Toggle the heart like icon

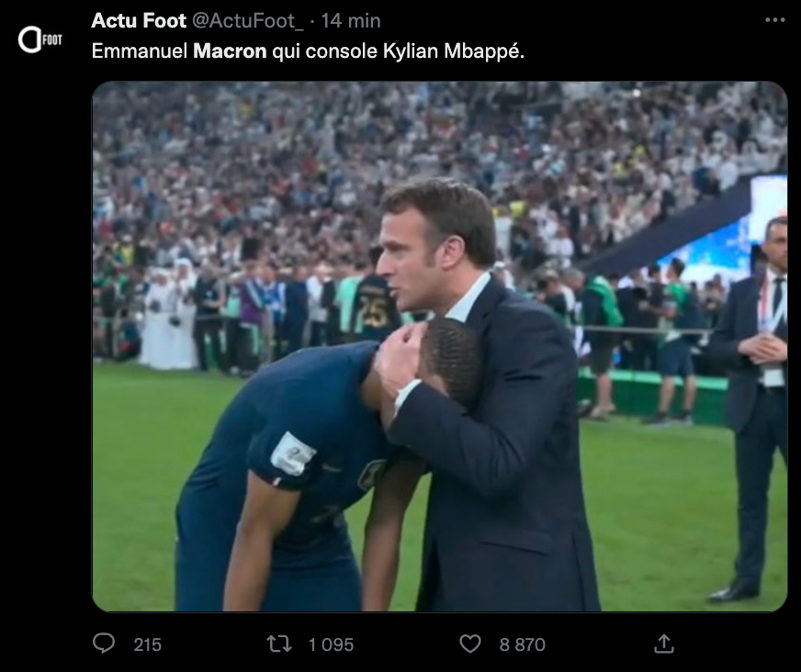(470, 644)
